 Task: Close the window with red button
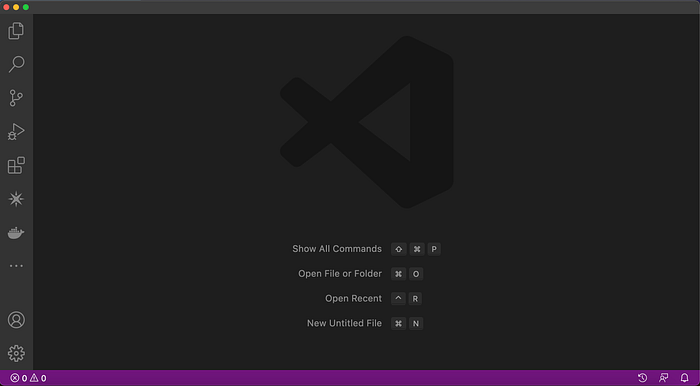point(6,7)
